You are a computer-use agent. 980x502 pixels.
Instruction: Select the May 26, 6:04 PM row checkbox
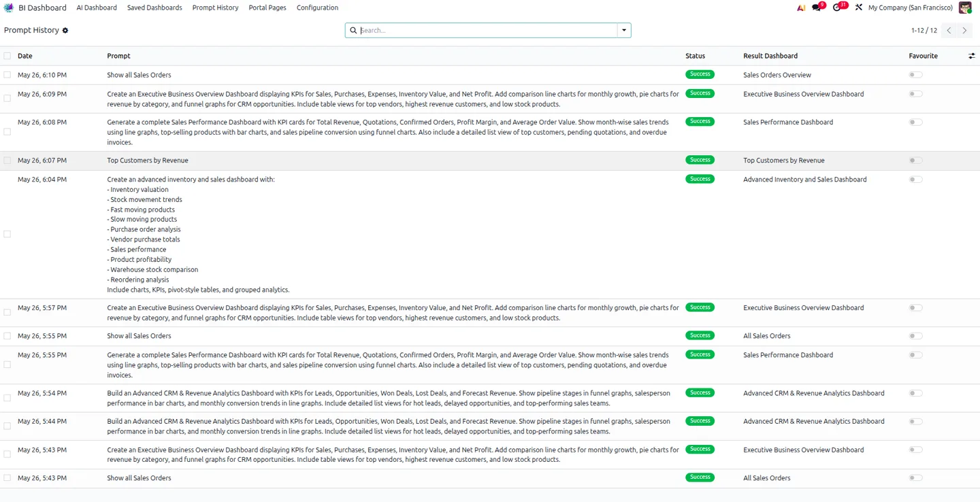(7, 234)
